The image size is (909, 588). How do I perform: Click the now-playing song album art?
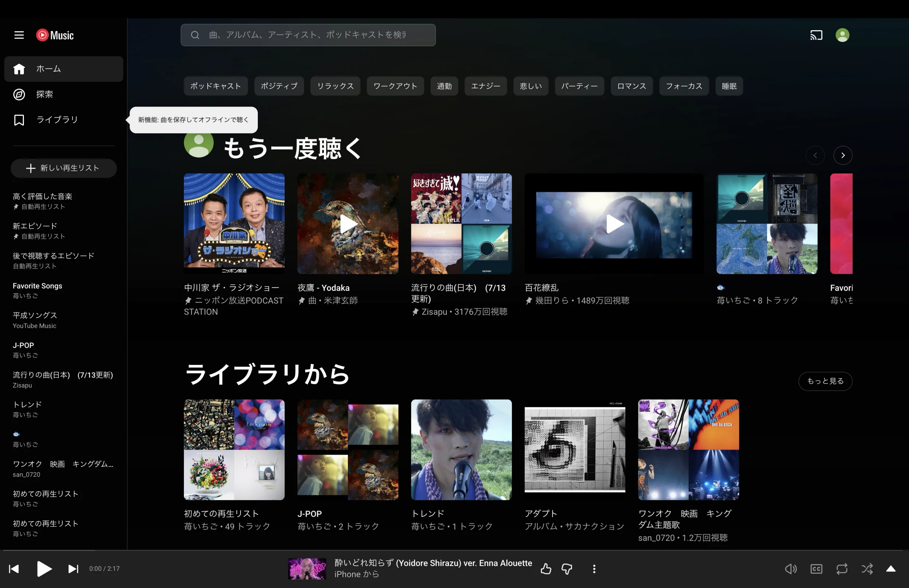[x=307, y=569]
